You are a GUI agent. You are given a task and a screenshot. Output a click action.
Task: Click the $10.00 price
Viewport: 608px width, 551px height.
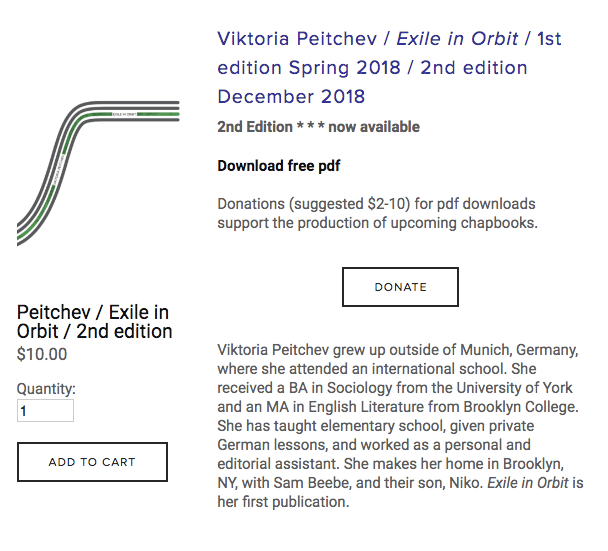coord(43,353)
